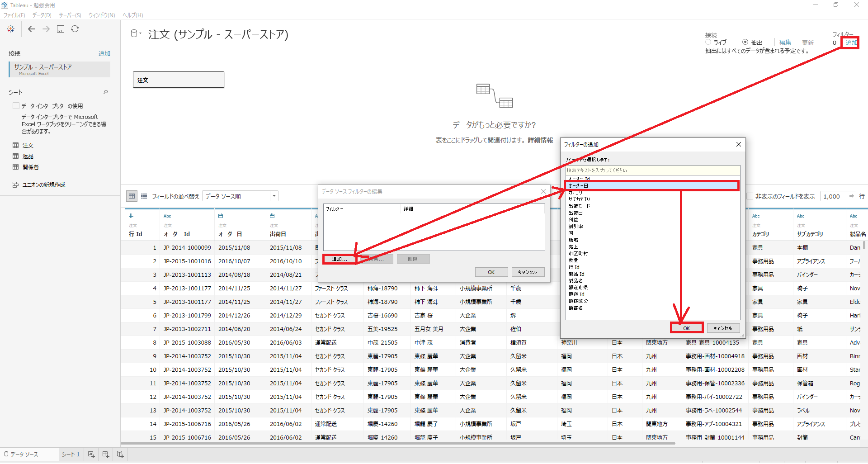
Task: Open the data source dropdown beside the title
Action: point(136,33)
